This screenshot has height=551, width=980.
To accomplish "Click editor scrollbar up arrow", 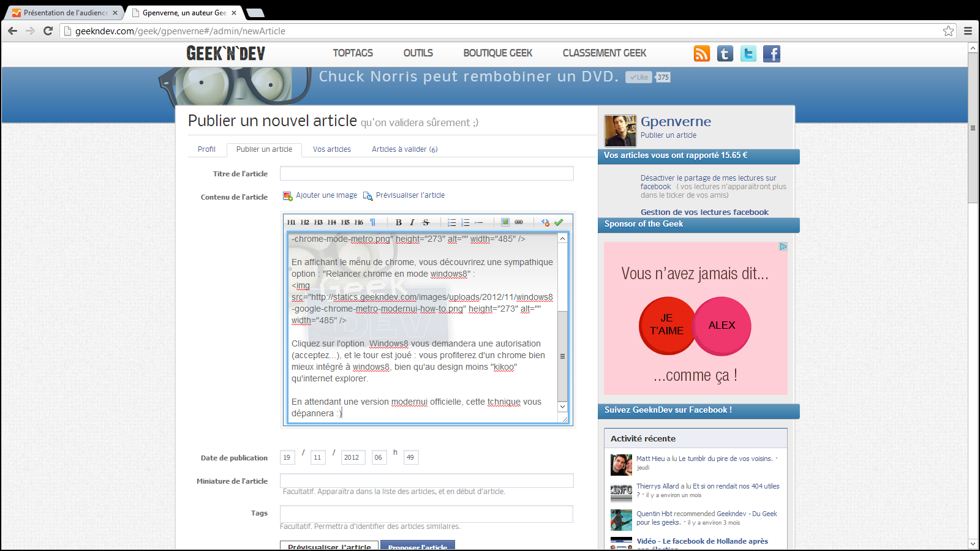I will coord(562,239).
